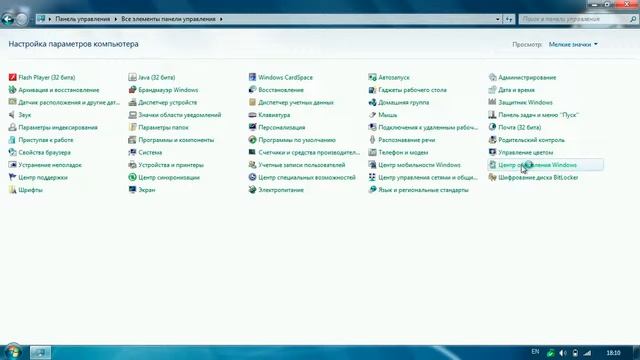Open the Просмотр Мелкие значки dropdown
The width and height of the screenshot is (640, 360).
point(573,44)
